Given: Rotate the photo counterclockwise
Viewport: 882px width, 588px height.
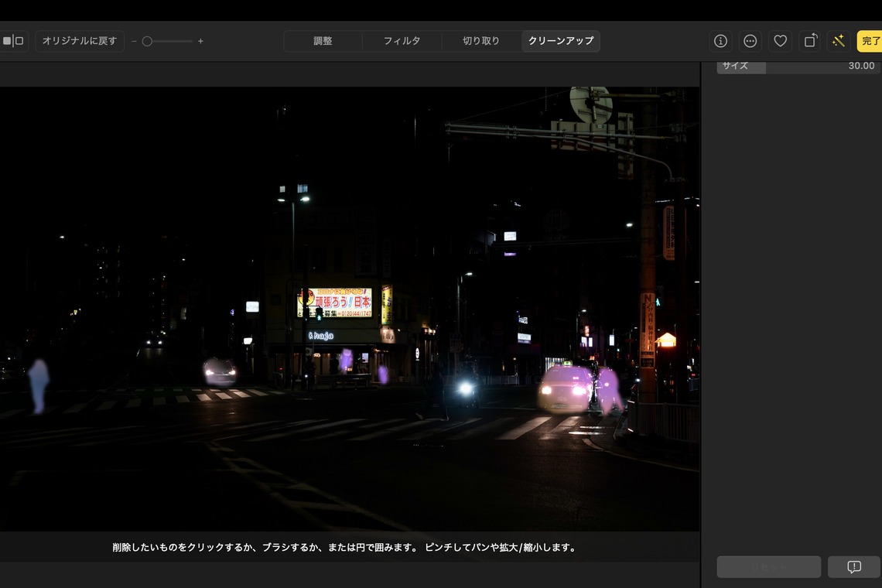Looking at the screenshot, I should [x=809, y=40].
